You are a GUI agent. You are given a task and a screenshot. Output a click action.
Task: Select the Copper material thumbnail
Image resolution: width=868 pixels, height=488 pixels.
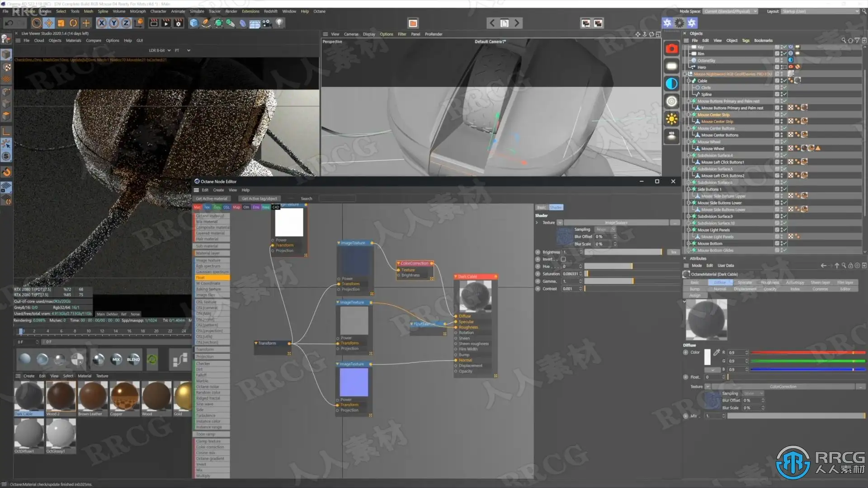[124, 396]
